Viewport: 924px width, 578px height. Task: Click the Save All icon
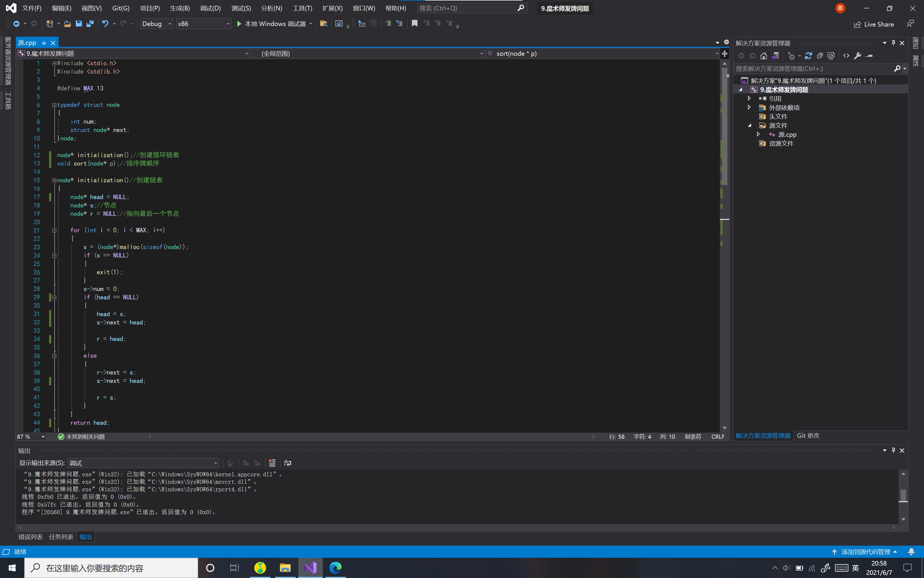90,24
